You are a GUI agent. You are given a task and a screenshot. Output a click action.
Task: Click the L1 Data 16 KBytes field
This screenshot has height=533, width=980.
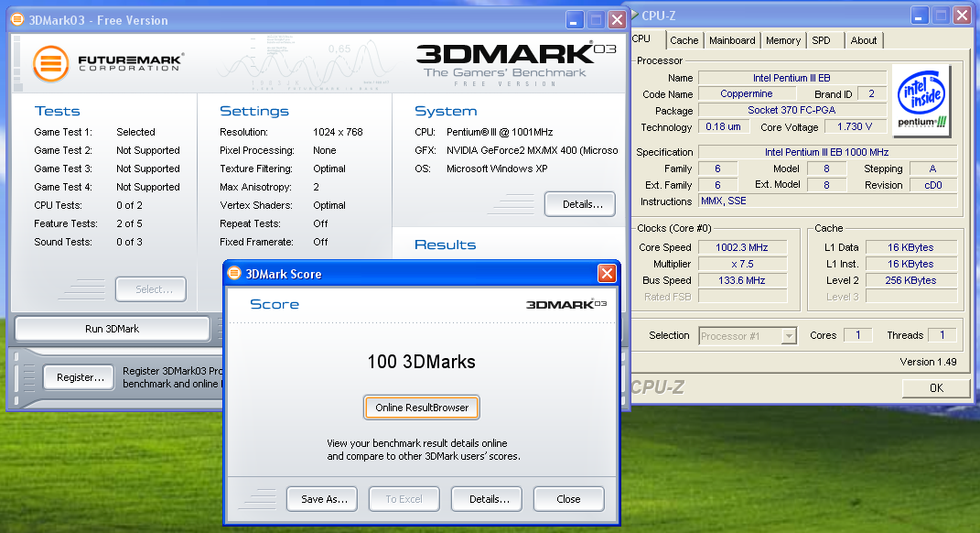click(911, 247)
